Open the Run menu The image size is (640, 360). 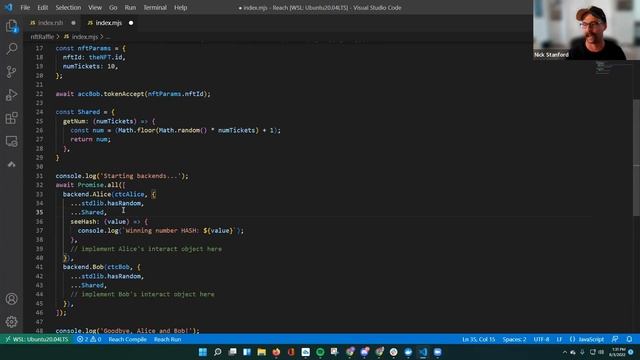pyautogui.click(x=130, y=7)
